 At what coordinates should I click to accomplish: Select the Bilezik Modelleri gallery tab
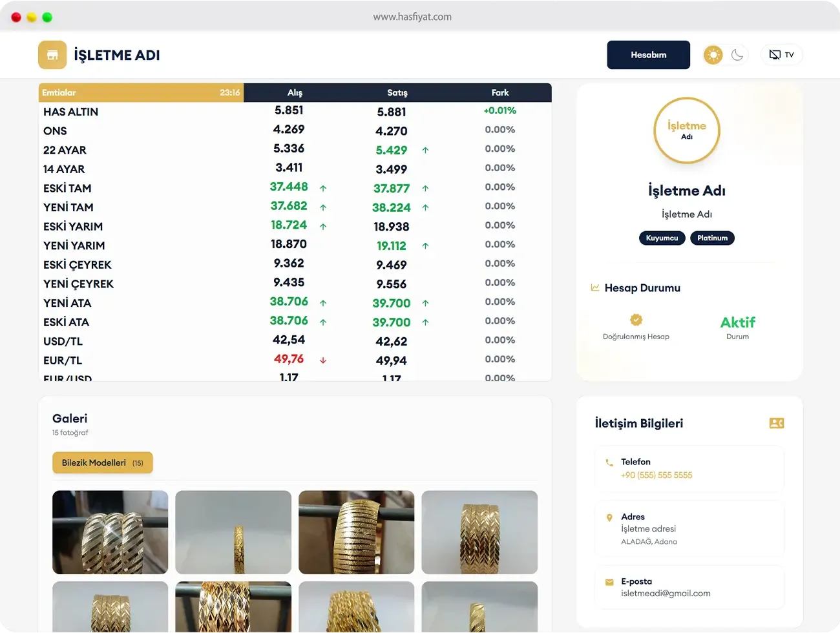pos(103,462)
